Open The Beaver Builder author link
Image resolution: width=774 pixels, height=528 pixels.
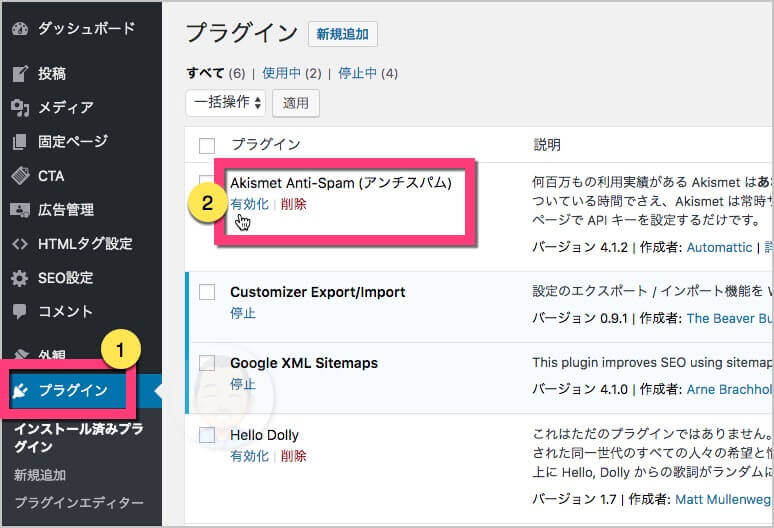[730, 318]
